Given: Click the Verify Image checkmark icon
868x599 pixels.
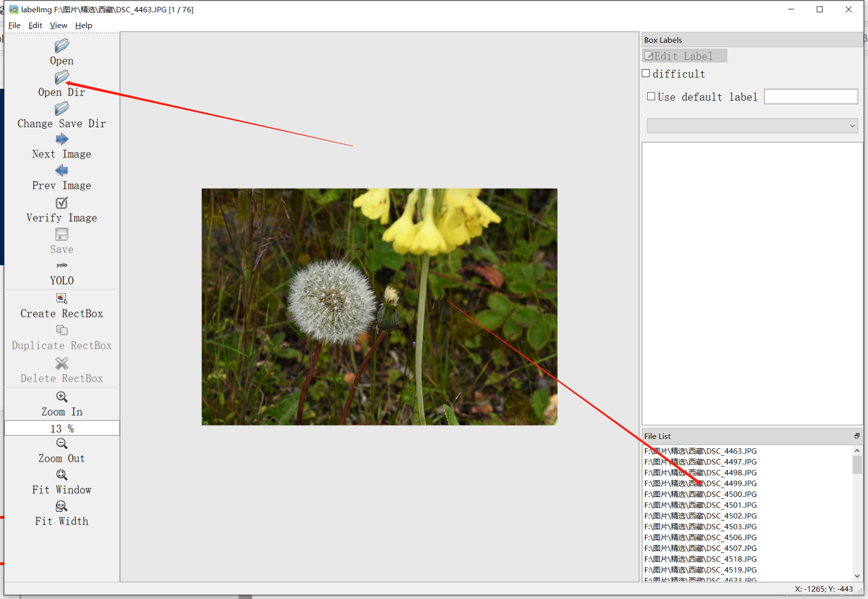Looking at the screenshot, I should (62, 203).
